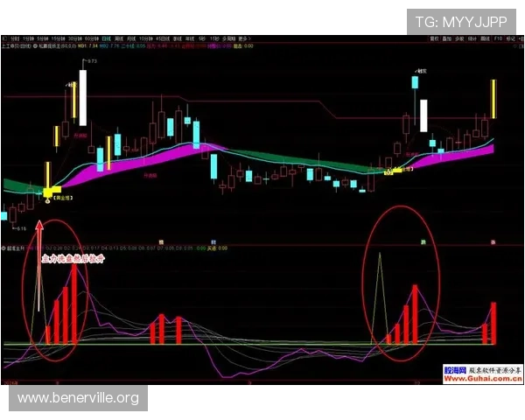Viewport: 525px width, 420px height.
Task: Select the 60分钟 timeframe tab
Action: [x=89, y=39]
